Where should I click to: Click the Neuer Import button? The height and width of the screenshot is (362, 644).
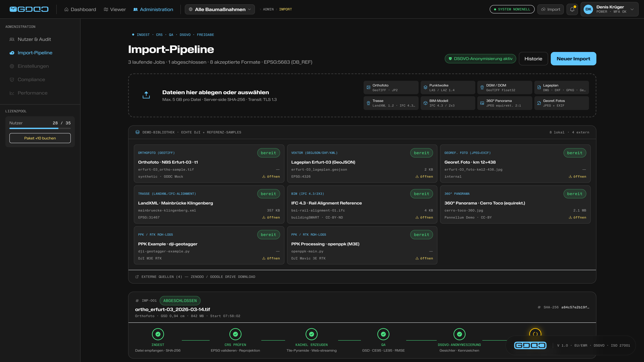pyautogui.click(x=573, y=59)
